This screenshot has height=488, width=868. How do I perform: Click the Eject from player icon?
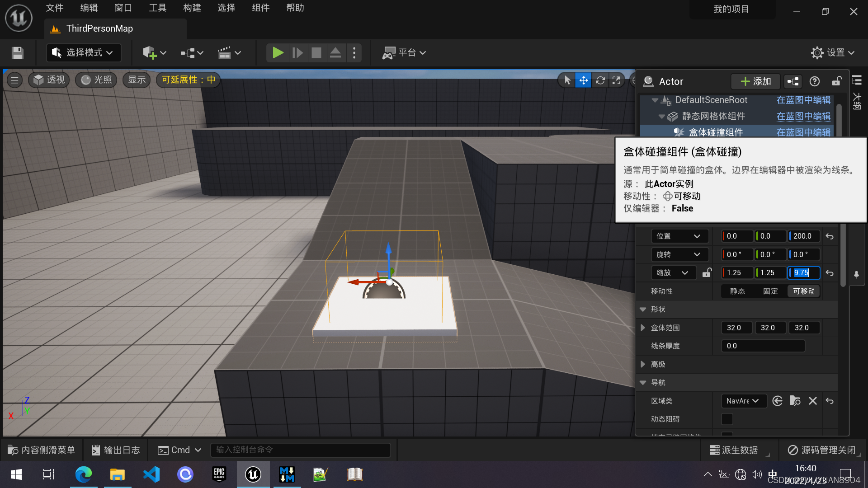335,53
